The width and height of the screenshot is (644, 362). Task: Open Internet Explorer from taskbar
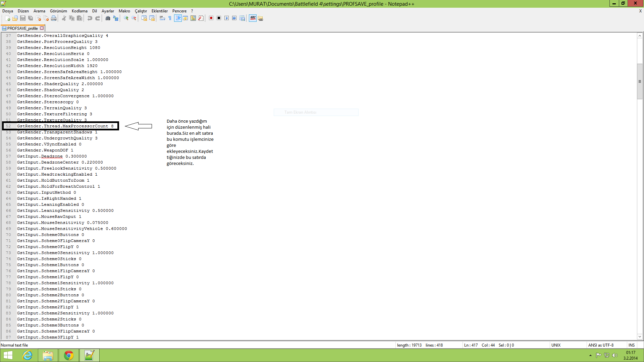click(27, 355)
